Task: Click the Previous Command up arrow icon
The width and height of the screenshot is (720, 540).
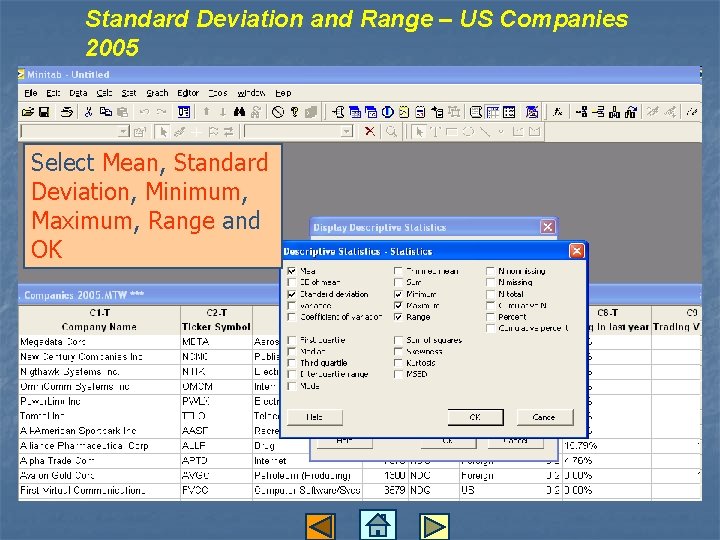Action: (207, 112)
